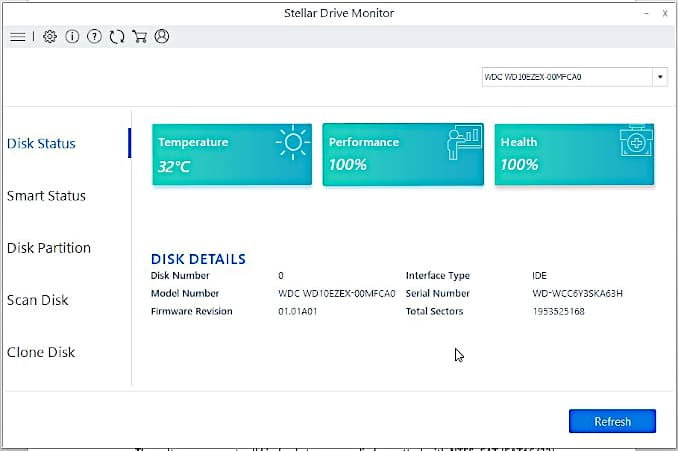Image resolution: width=678 pixels, height=451 pixels.
Task: Click the Total Sectors label
Action: pos(434,311)
